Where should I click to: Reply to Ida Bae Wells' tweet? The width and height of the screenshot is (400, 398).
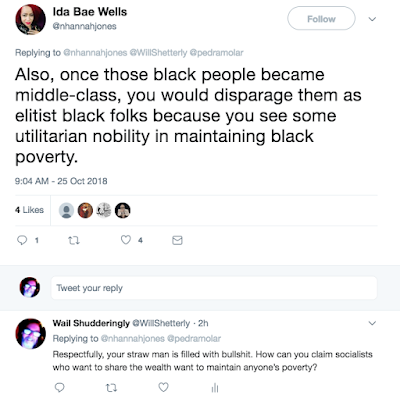pyautogui.click(x=22, y=240)
